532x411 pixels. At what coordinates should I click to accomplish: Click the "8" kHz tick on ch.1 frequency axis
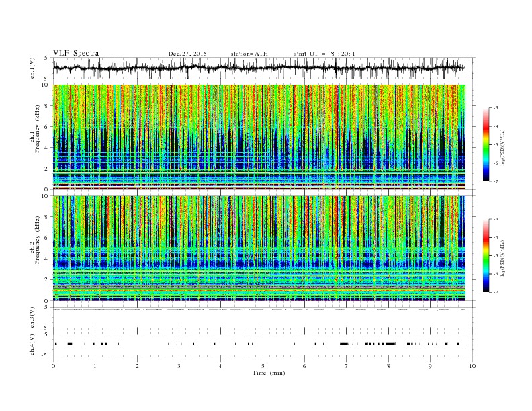[x=47, y=106]
